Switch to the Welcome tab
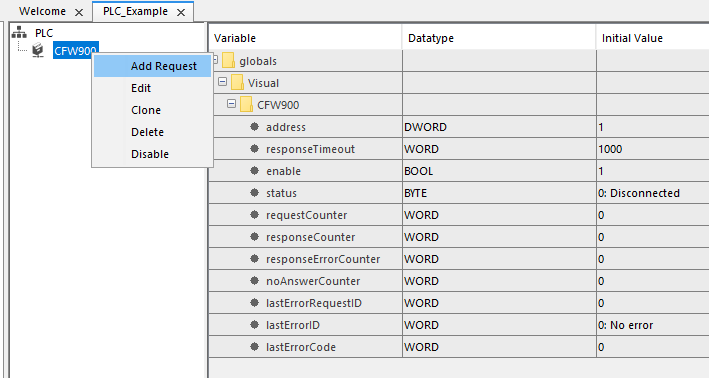 [x=43, y=11]
